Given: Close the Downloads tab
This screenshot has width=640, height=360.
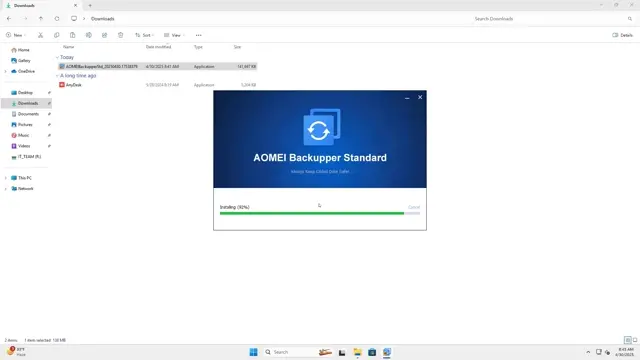Looking at the screenshot, I should 76,6.
